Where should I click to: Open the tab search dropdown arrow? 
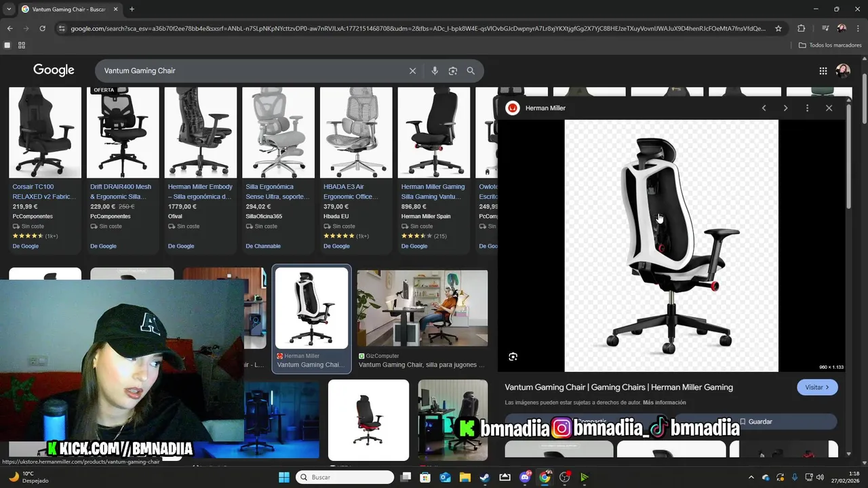point(9,9)
